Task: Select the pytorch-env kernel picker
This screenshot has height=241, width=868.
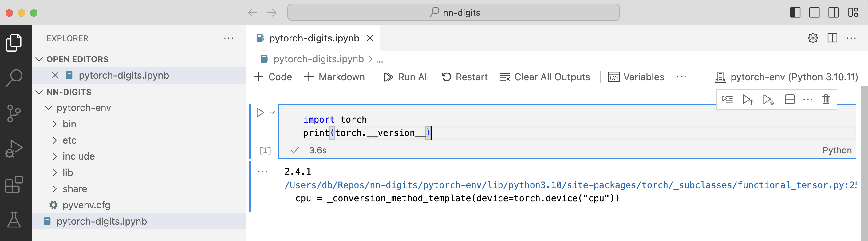Action: point(787,77)
